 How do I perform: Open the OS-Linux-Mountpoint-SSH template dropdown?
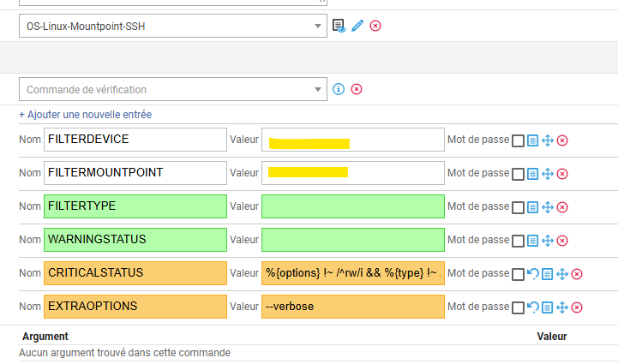coord(173,26)
